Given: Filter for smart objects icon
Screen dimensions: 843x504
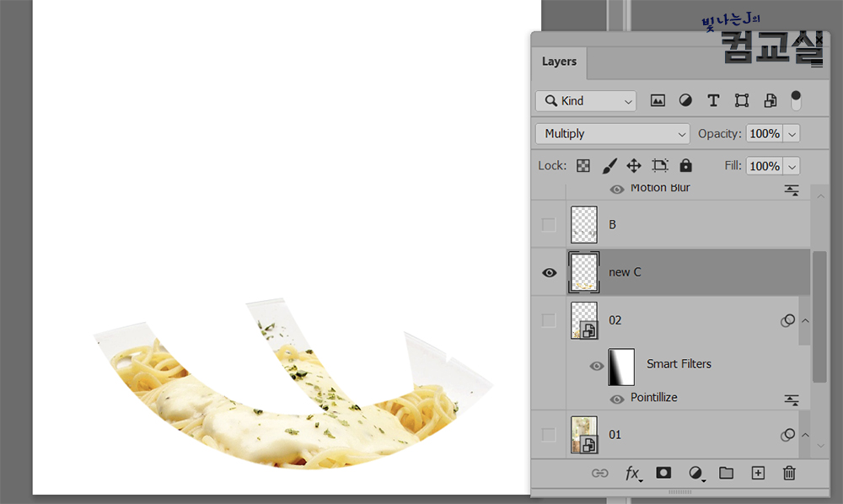Looking at the screenshot, I should tap(770, 100).
